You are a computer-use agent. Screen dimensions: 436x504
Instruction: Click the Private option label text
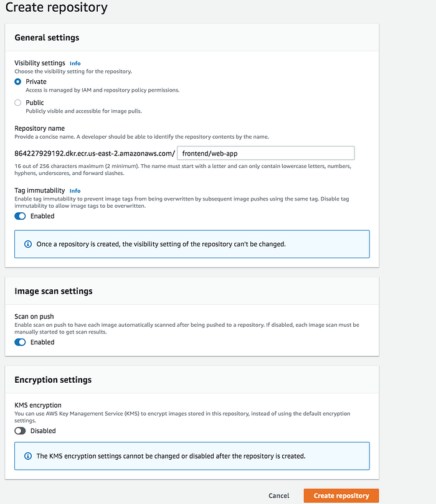(36, 82)
